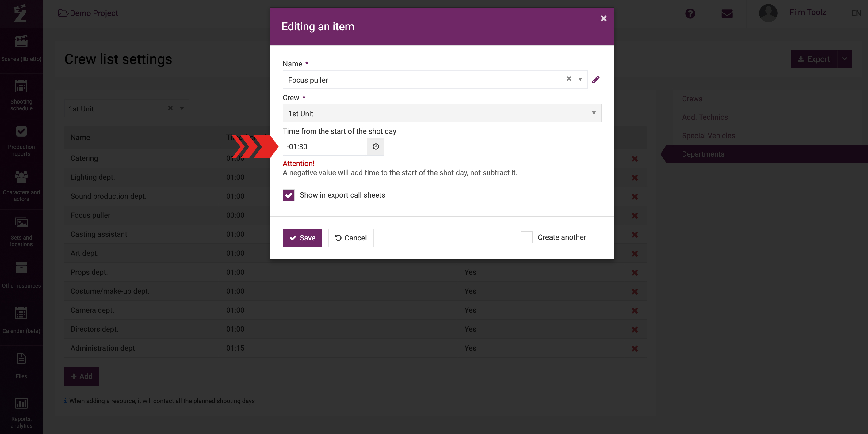Expand the Name dropdown arrow
Screen dimensions: 868x434
click(x=580, y=79)
